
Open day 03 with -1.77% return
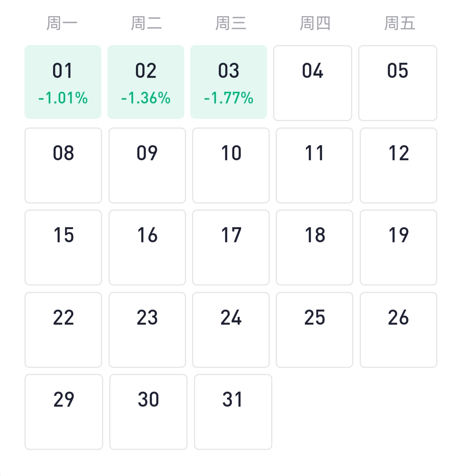pos(229,82)
